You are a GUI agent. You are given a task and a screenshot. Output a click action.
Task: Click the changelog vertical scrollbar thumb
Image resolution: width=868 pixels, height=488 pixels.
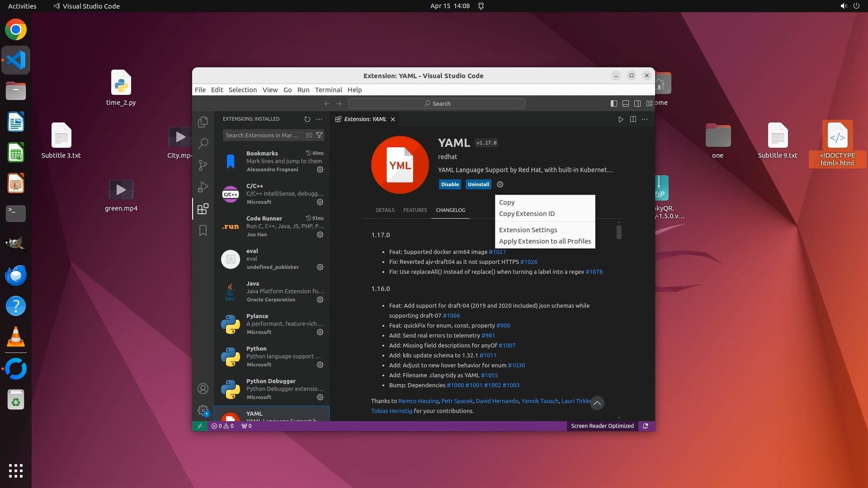point(619,232)
